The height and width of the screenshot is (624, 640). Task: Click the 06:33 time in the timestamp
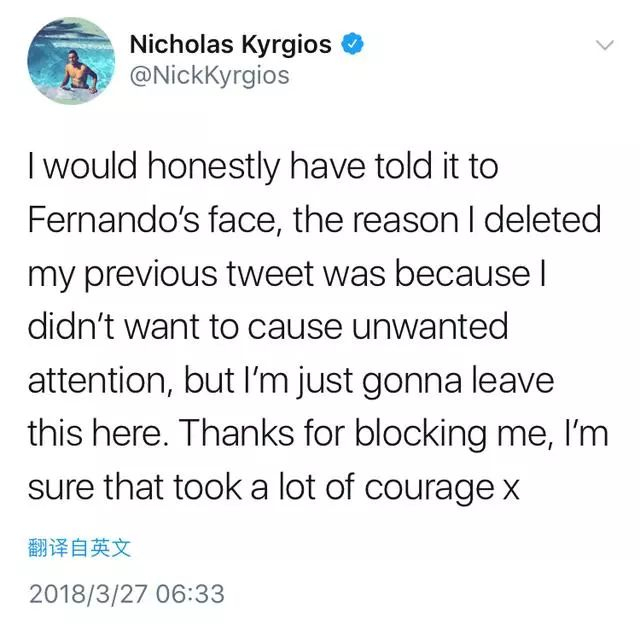tap(190, 594)
